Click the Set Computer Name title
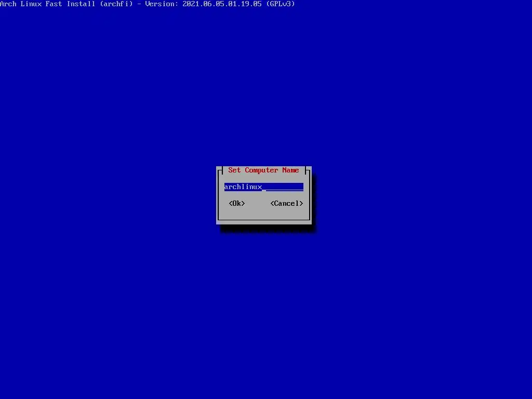Image resolution: width=532 pixels, height=399 pixels. (263, 170)
